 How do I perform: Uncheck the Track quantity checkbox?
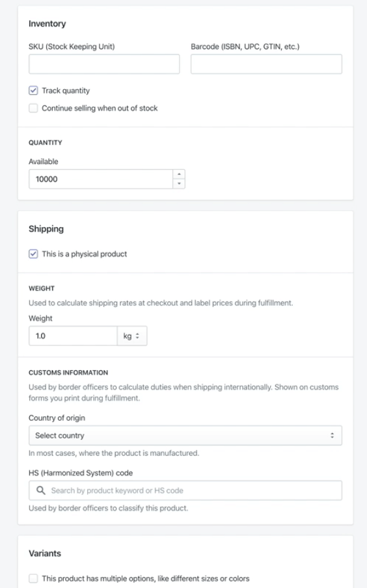click(x=33, y=90)
